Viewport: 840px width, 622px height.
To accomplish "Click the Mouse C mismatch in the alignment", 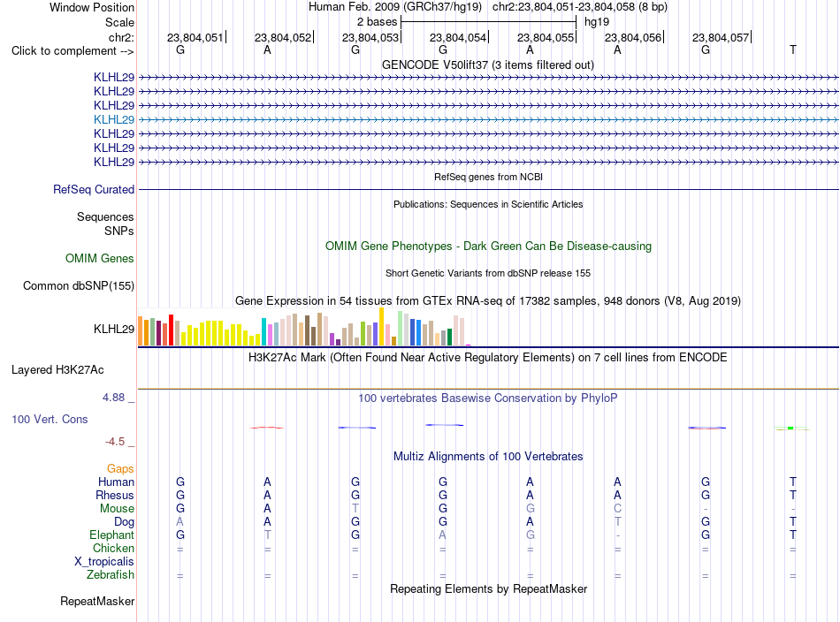I will (618, 509).
